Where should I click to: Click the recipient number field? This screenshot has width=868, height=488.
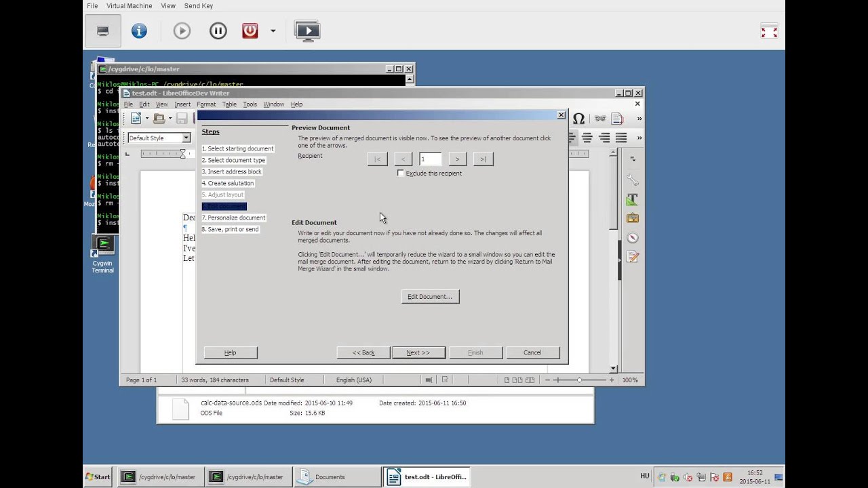[x=430, y=159]
